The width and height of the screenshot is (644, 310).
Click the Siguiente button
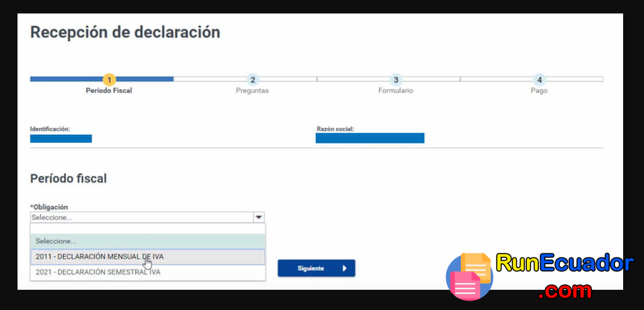316,268
